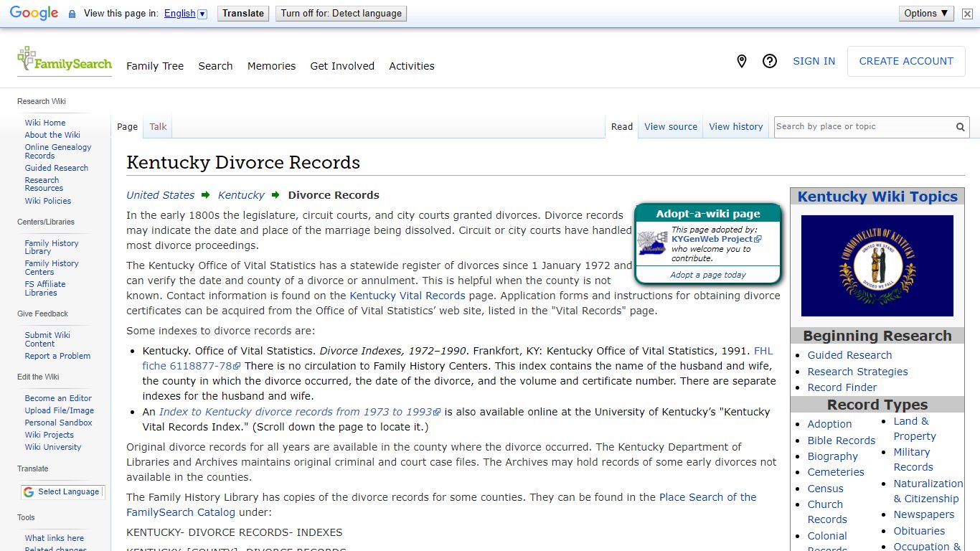Open the Kentucky Vital Records link
Image resolution: width=980 pixels, height=551 pixels.
[407, 296]
